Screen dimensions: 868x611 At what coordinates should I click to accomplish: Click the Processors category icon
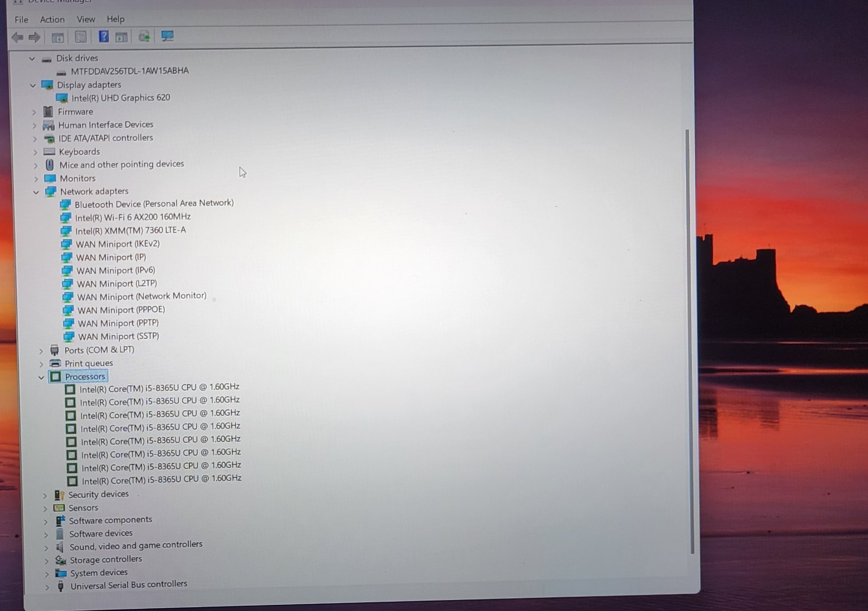(55, 377)
